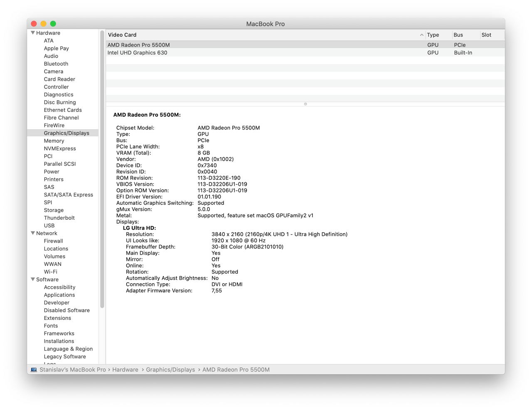Click Hardware in the path bar
The width and height of the screenshot is (532, 410).
click(x=125, y=370)
